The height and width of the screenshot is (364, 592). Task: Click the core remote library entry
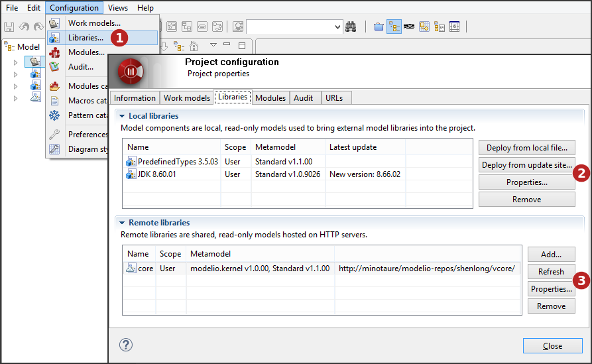(145, 269)
